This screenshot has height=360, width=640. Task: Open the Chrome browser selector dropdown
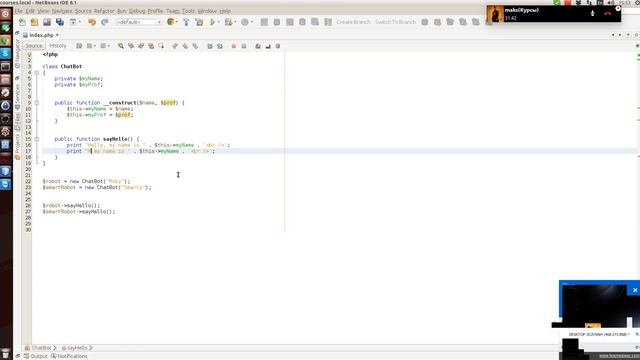(177, 22)
